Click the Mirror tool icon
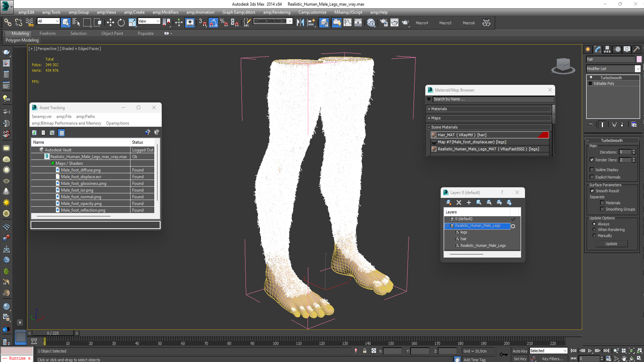 click(300, 23)
